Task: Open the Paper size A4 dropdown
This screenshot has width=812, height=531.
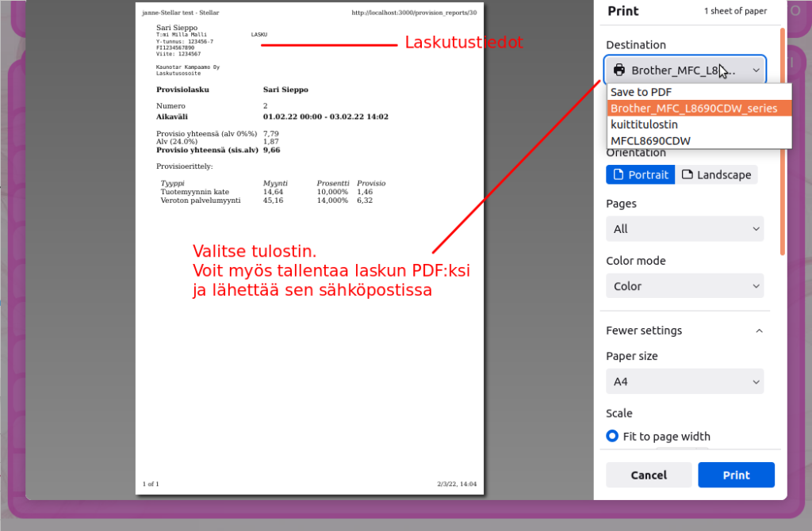Action: (x=684, y=381)
